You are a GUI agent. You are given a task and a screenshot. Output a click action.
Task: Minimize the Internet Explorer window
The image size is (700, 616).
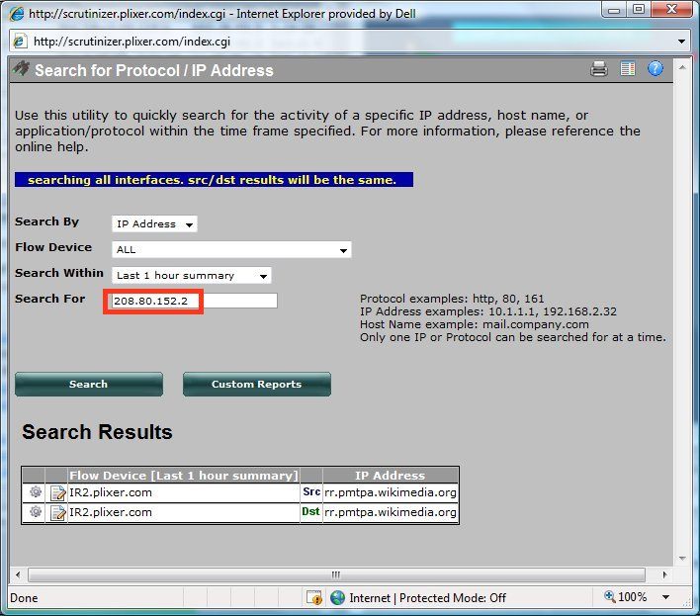(x=615, y=10)
